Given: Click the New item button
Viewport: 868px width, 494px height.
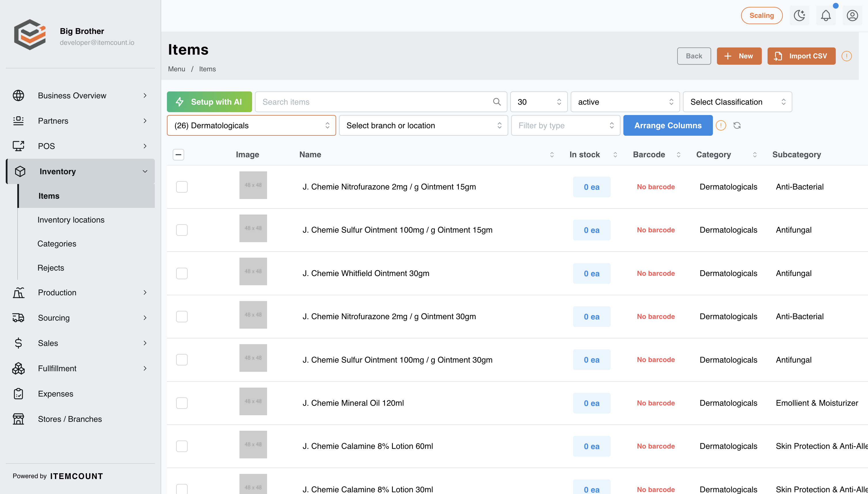Looking at the screenshot, I should pyautogui.click(x=739, y=56).
